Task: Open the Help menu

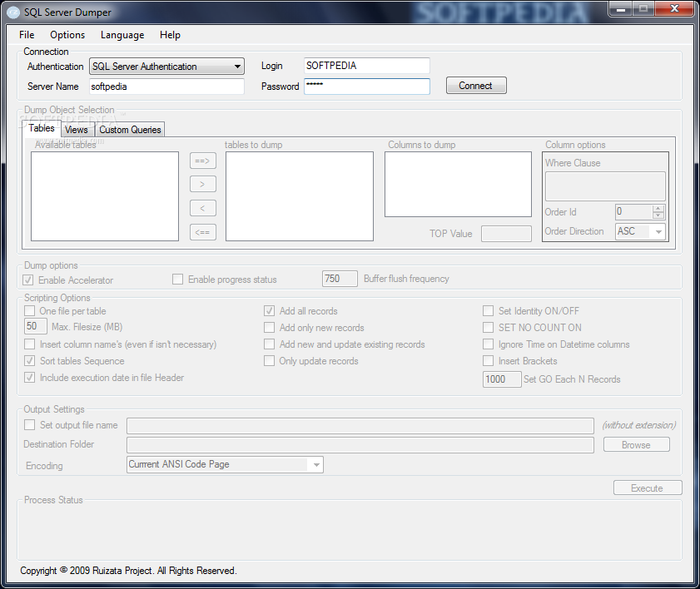Action: pos(170,35)
